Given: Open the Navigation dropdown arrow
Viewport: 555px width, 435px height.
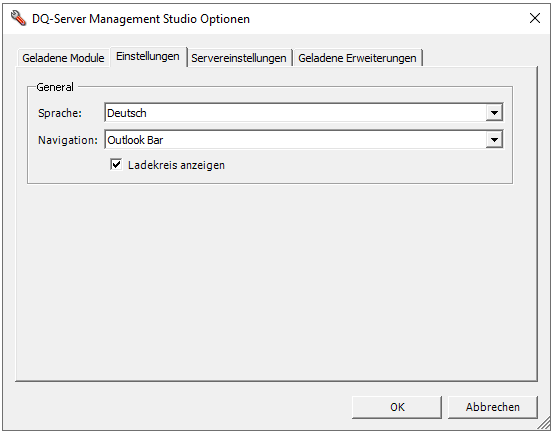Looking at the screenshot, I should [x=494, y=140].
